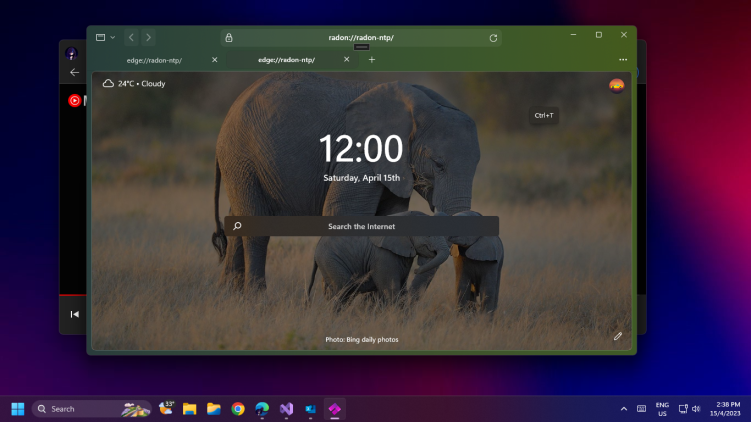Open File Explorer from the taskbar
The height and width of the screenshot is (422, 751).
point(190,409)
